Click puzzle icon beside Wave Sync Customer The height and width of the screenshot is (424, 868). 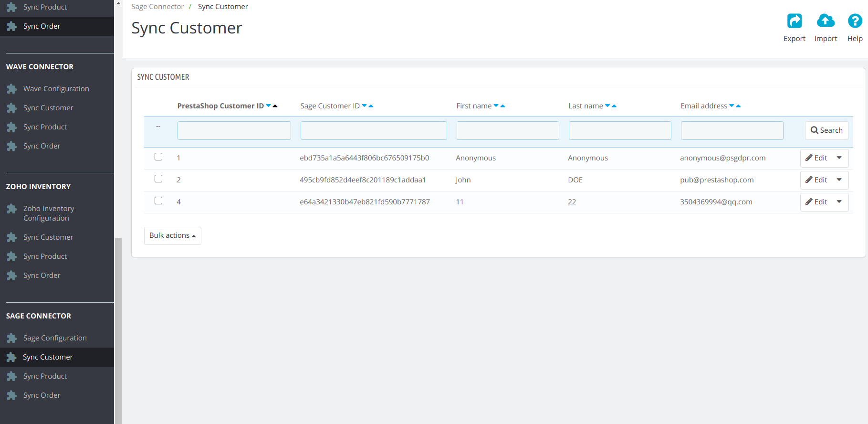[x=12, y=108]
